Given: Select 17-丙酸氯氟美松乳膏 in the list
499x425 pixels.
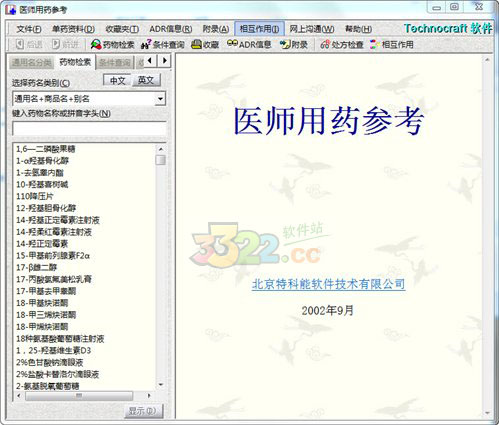Looking at the screenshot, I should click(x=54, y=279).
